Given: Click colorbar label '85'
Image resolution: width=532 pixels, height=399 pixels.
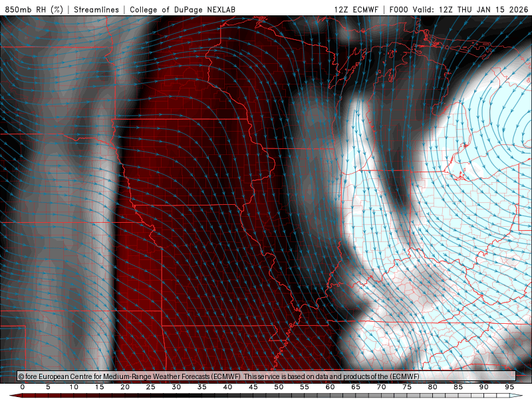Looking at the screenshot, I should point(458,387).
